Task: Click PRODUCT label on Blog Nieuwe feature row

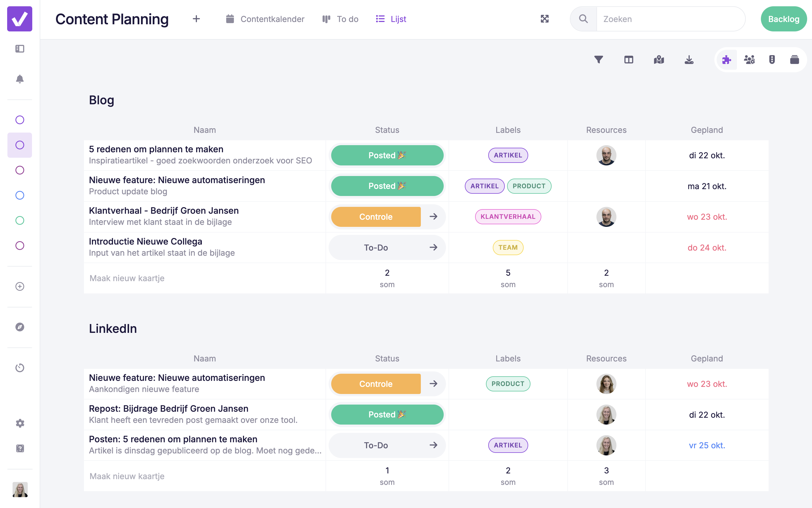Action: [x=529, y=186]
